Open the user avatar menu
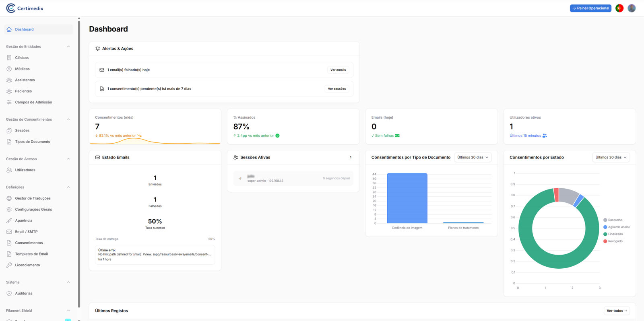 tap(632, 8)
